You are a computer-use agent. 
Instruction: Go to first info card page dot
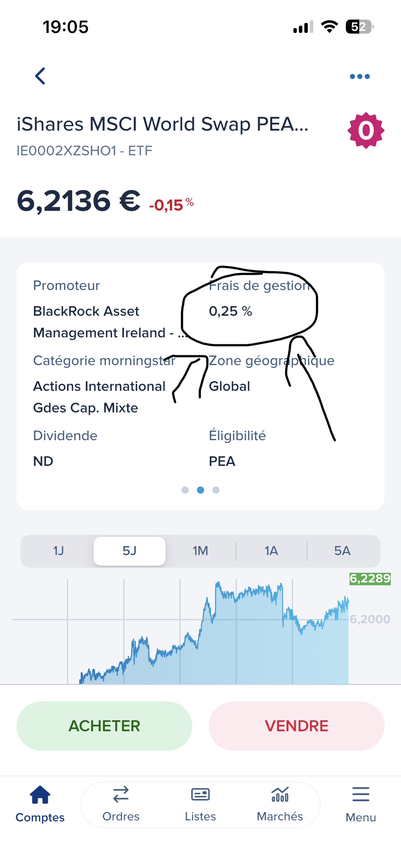tap(185, 490)
